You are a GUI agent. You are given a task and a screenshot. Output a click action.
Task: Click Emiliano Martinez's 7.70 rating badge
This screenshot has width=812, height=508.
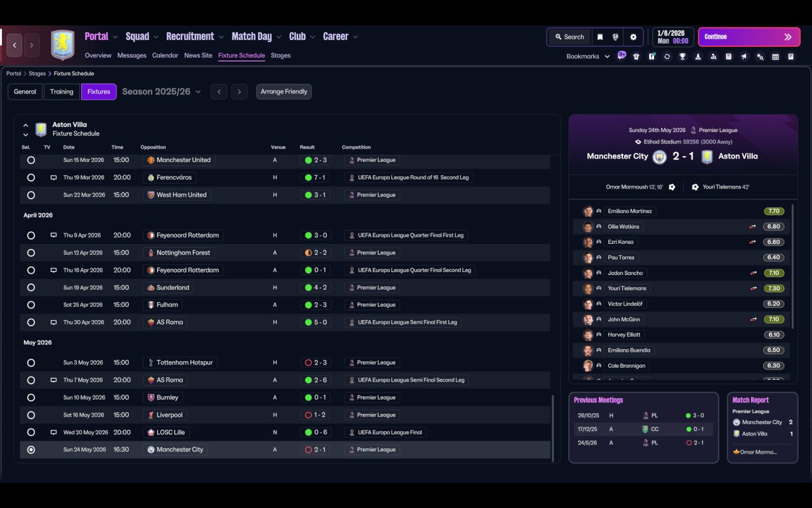(x=774, y=211)
